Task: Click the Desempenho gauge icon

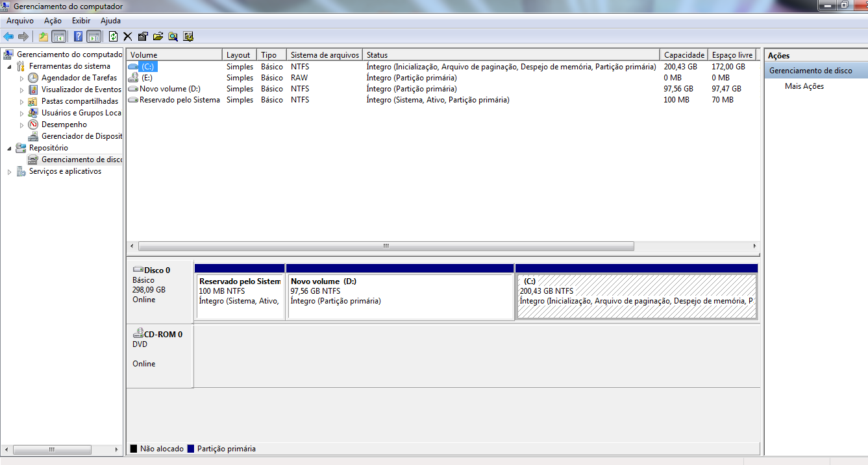Action: pos(33,125)
